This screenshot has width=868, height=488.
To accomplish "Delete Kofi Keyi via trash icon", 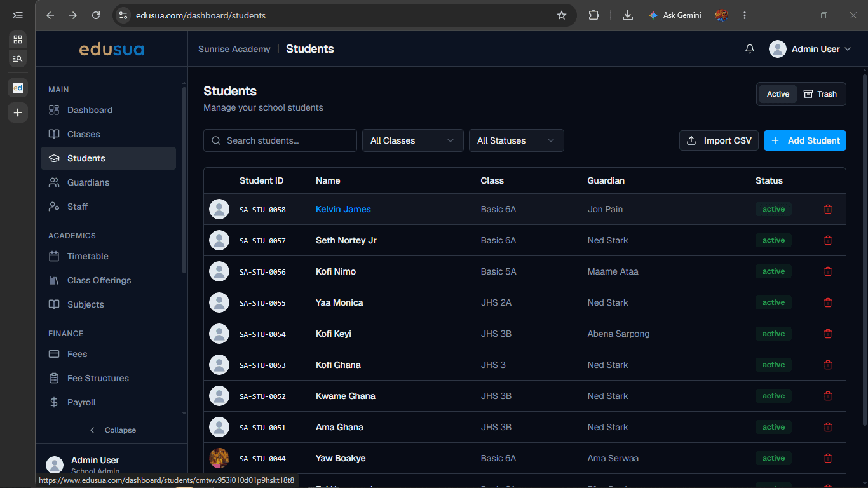I will point(827,334).
